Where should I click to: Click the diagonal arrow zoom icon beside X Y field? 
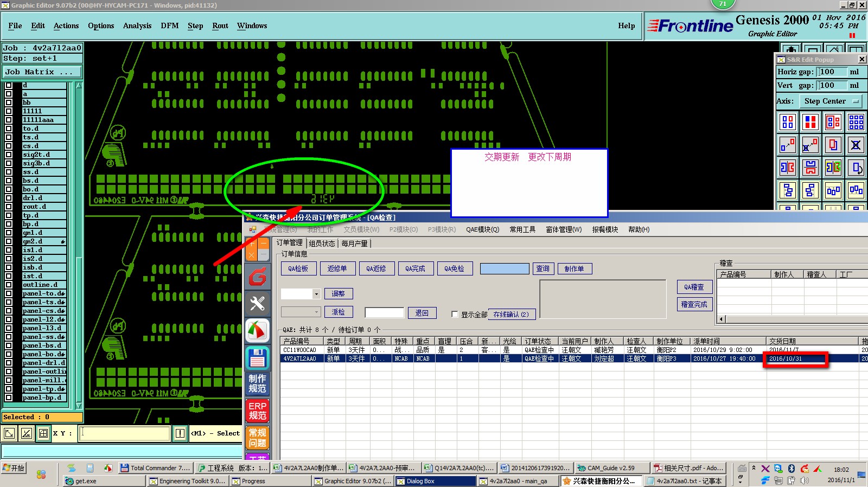[x=9, y=433]
